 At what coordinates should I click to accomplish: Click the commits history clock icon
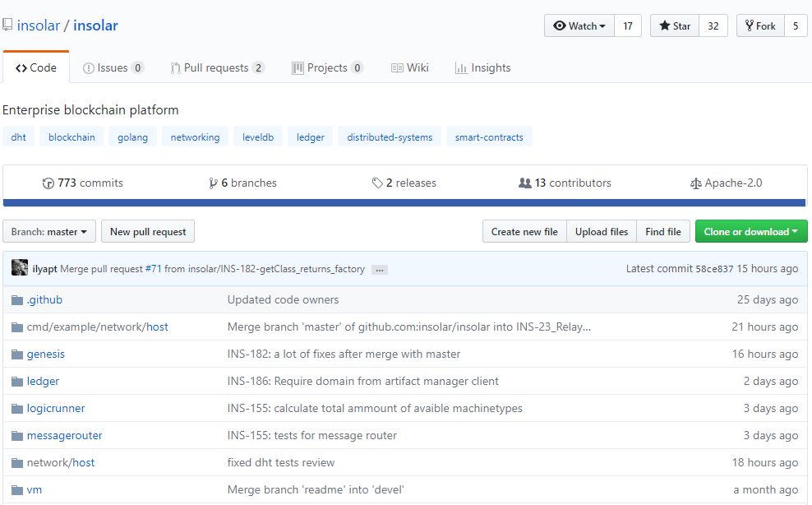(x=48, y=183)
